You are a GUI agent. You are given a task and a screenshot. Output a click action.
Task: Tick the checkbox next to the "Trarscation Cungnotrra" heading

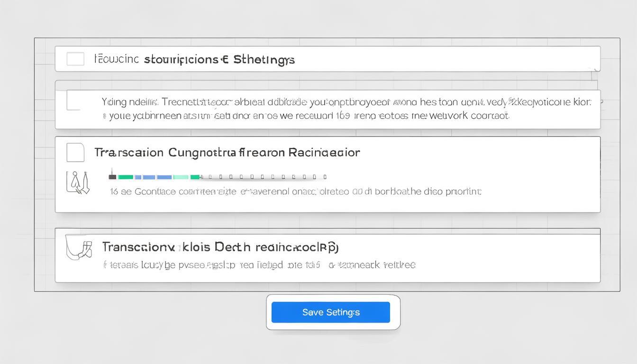pyautogui.click(x=75, y=153)
